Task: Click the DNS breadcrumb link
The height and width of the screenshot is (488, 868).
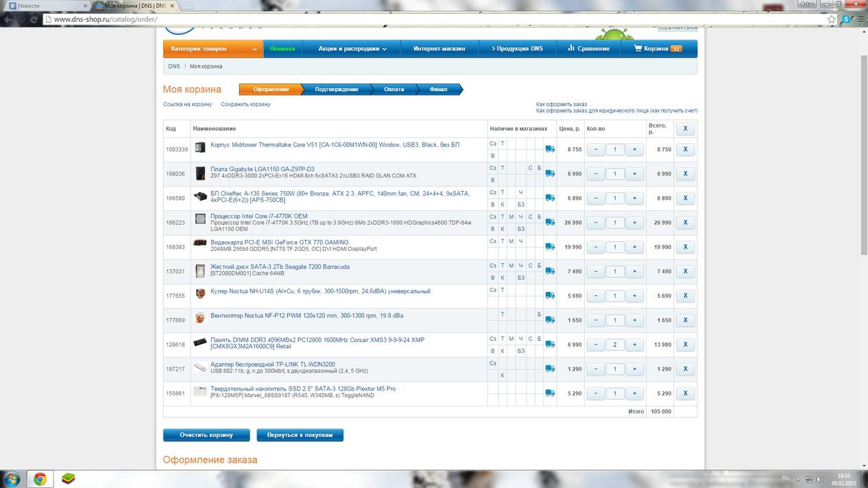Action: pos(174,66)
